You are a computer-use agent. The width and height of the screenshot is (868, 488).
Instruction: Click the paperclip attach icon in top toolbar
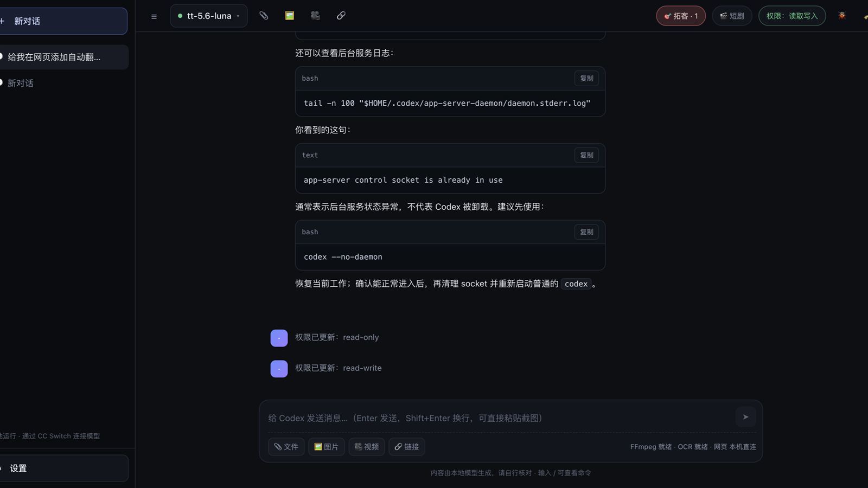[264, 16]
